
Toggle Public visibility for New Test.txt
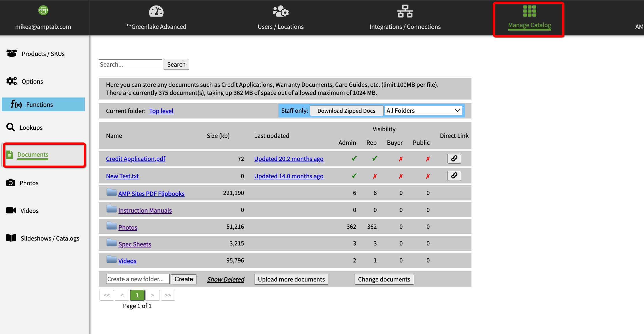point(428,176)
